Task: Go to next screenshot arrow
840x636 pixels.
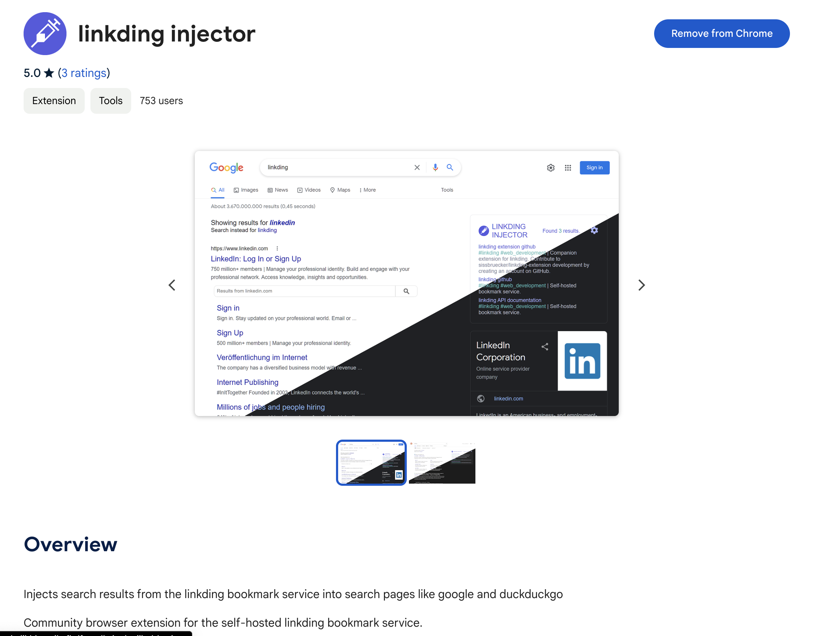Action: (x=641, y=285)
